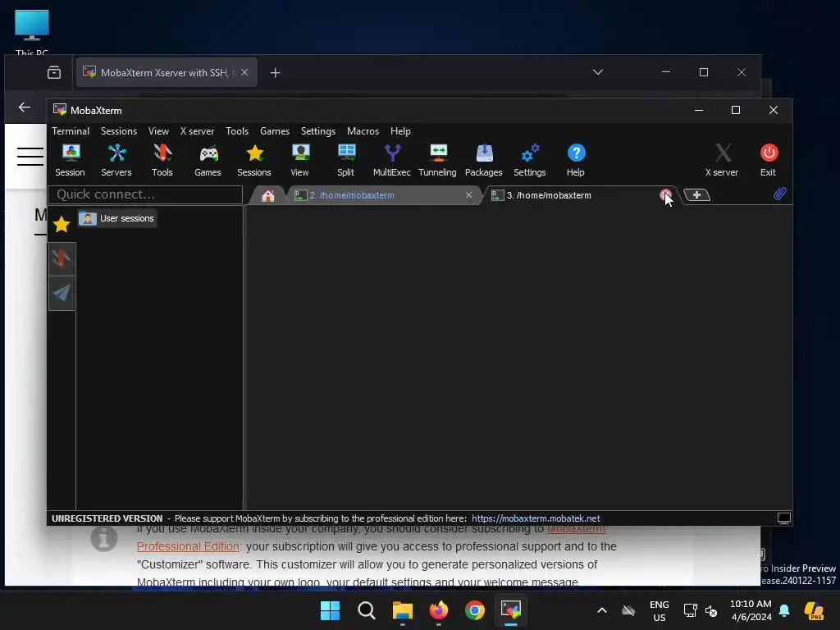Open the Games controller toolbar icon
840x630 pixels.
[x=208, y=160]
